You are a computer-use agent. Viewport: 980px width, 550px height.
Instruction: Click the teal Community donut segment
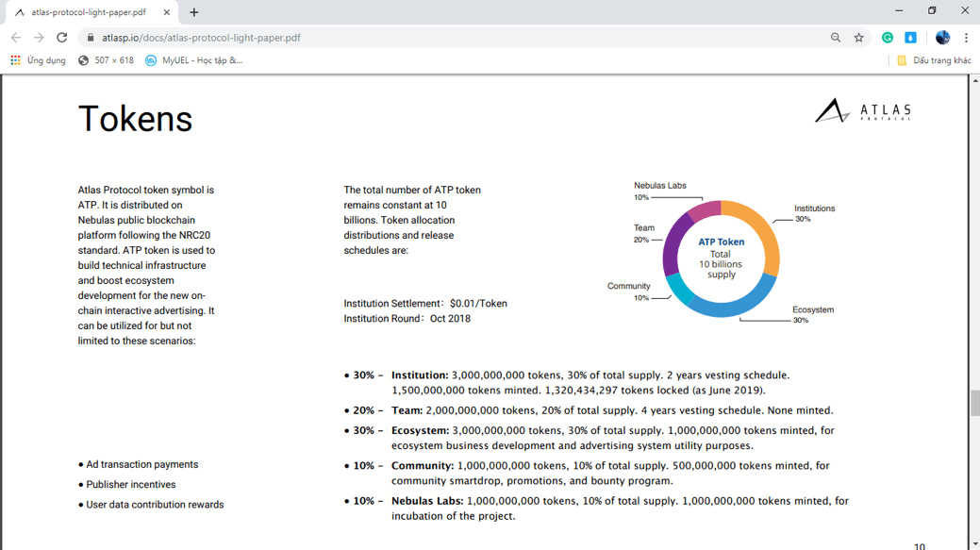pyautogui.click(x=679, y=288)
